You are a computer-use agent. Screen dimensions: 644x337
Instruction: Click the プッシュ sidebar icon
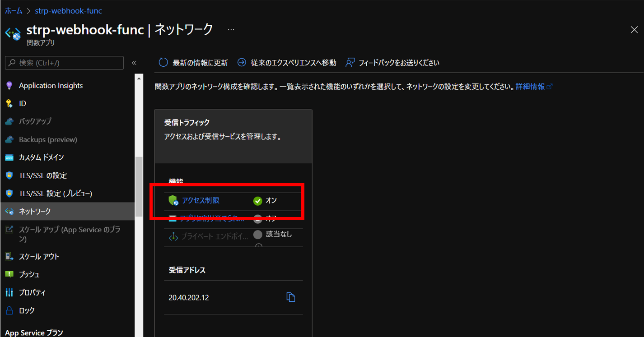(9, 274)
